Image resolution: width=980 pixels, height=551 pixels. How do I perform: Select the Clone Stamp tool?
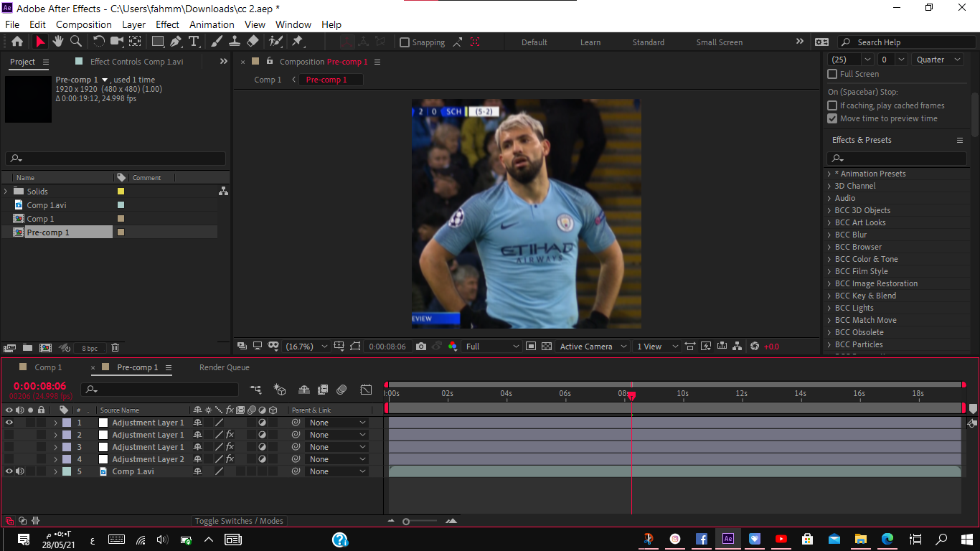click(x=235, y=42)
